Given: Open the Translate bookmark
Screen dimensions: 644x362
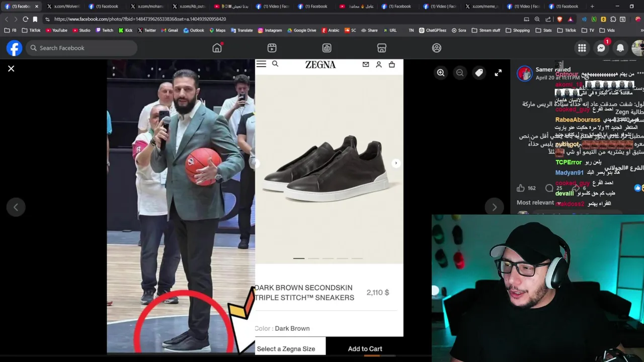Looking at the screenshot, I should pyautogui.click(x=242, y=30).
